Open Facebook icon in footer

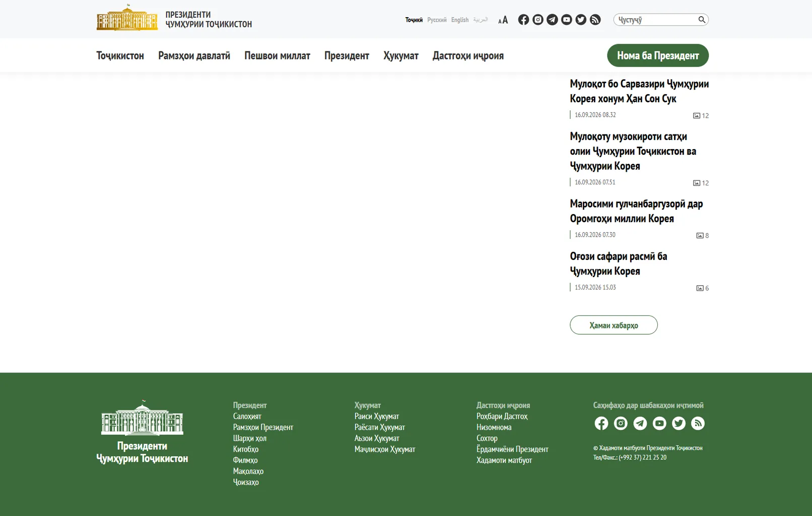click(601, 423)
